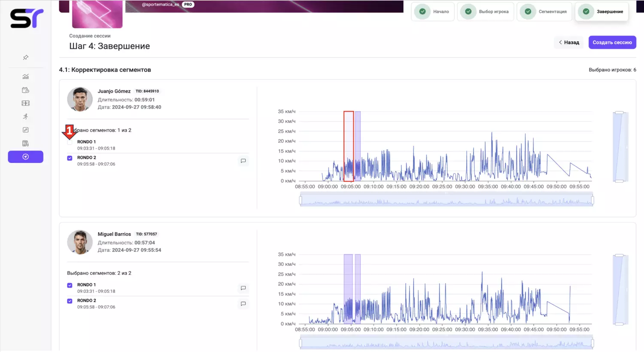Go back with the Назад button
Image resolution: width=644 pixels, height=352 pixels.
pos(569,42)
